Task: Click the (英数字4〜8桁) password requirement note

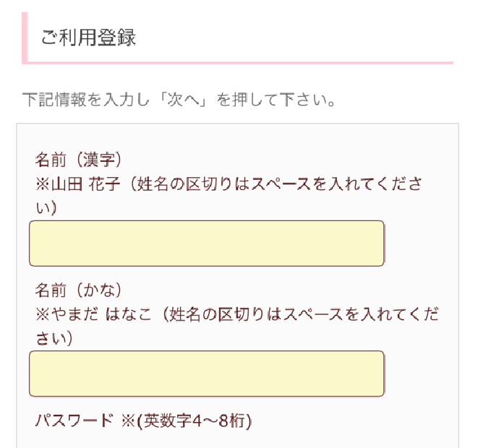Action: pos(195,421)
